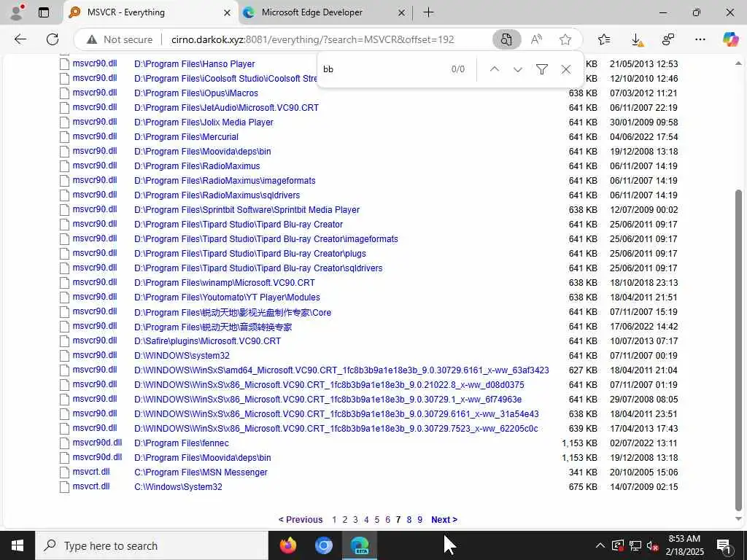Click the find text field containing bb
Image resolution: width=747 pixels, height=560 pixels.
click(384, 69)
